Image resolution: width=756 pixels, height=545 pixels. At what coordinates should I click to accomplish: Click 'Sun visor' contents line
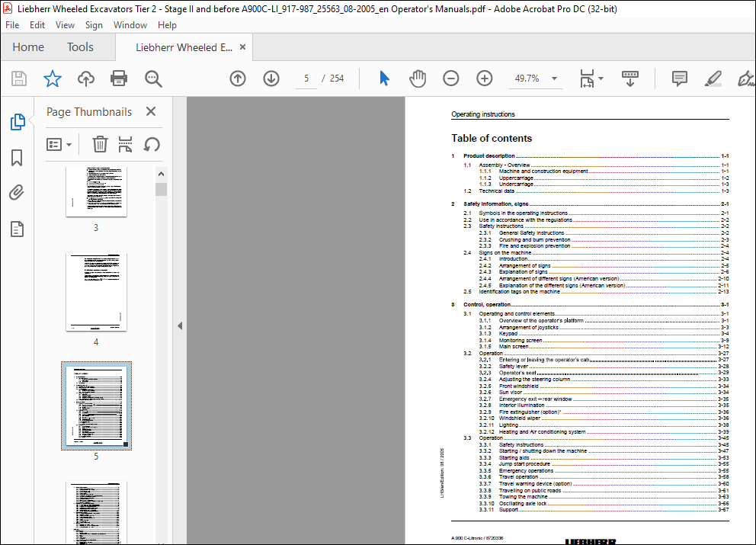click(x=510, y=392)
